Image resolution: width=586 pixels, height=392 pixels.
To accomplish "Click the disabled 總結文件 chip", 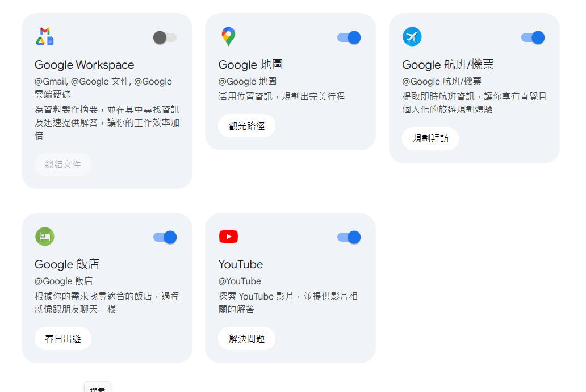I will click(63, 165).
